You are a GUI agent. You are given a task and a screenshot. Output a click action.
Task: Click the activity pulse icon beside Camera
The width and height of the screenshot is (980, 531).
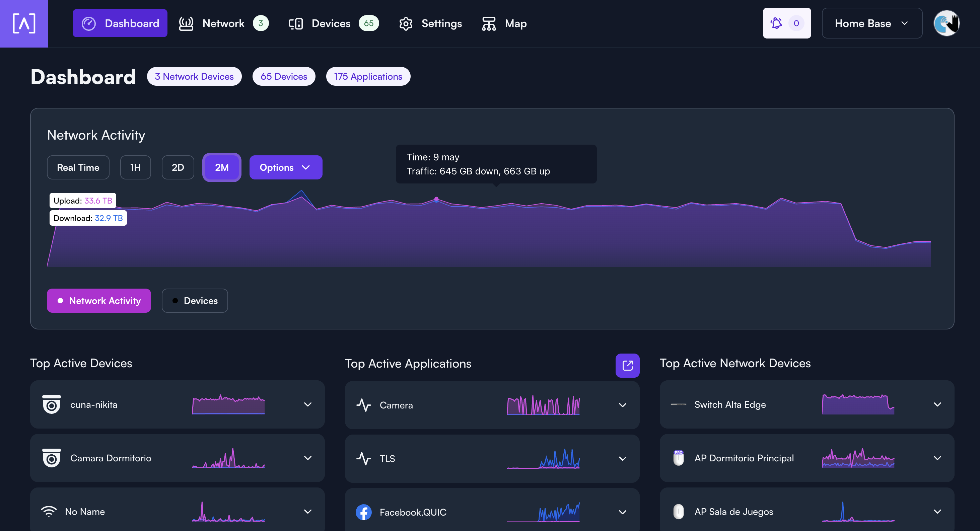click(364, 405)
